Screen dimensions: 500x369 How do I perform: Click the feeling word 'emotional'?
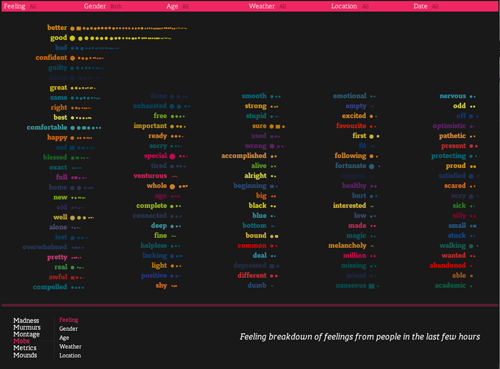pyautogui.click(x=349, y=96)
